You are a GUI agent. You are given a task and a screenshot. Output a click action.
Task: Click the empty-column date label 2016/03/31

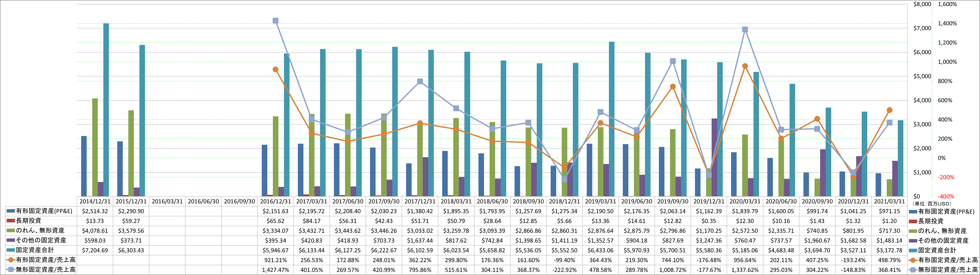[167, 201]
